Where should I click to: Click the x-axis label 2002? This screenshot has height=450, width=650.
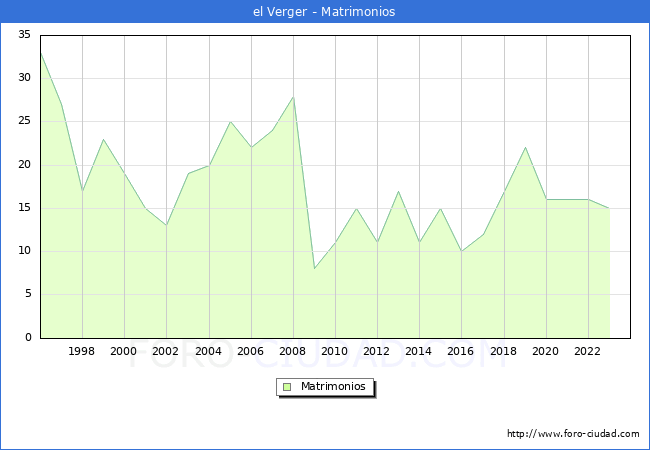click(x=165, y=351)
